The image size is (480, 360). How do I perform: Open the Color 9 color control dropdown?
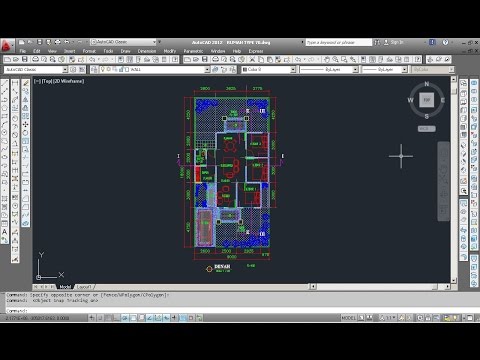click(x=293, y=69)
